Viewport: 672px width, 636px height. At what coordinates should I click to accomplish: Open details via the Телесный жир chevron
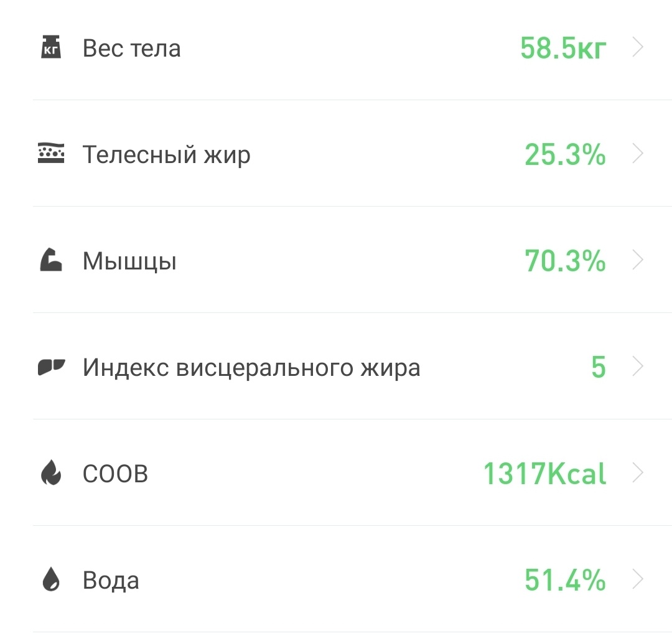click(x=638, y=154)
